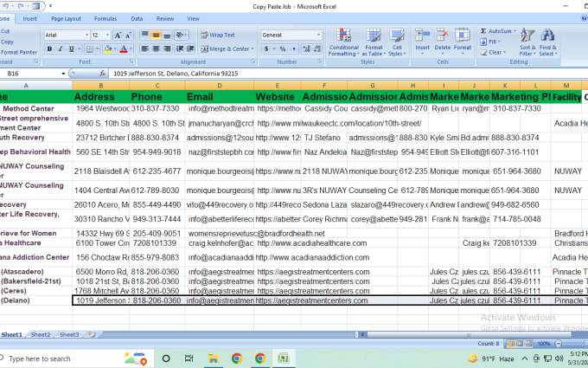Switch to Sheet3
Image resolution: width=588 pixels, height=368 pixels.
click(69, 334)
